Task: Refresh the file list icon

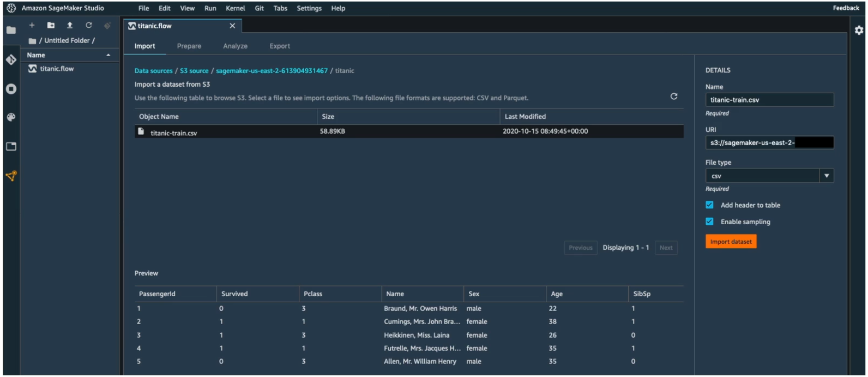Action: tap(89, 25)
